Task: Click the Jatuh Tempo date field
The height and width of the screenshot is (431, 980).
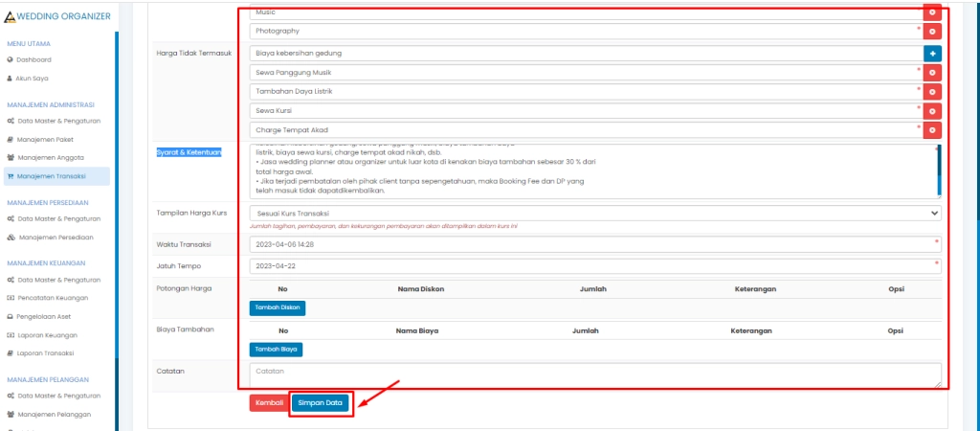Action: click(594, 265)
